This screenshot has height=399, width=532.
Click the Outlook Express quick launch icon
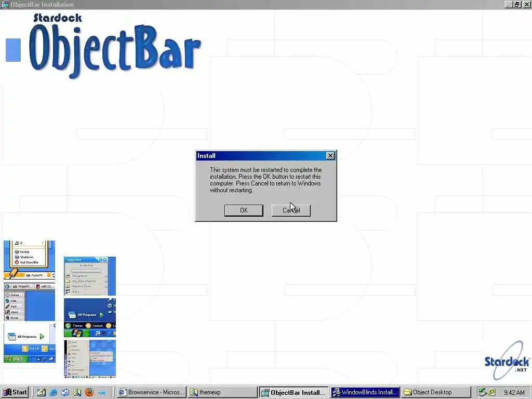point(65,392)
